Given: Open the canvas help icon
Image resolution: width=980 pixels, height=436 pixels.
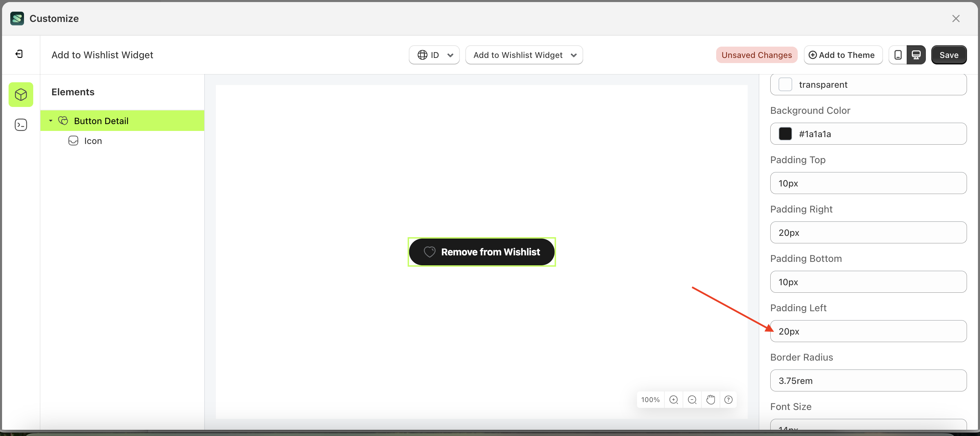Looking at the screenshot, I should point(729,399).
